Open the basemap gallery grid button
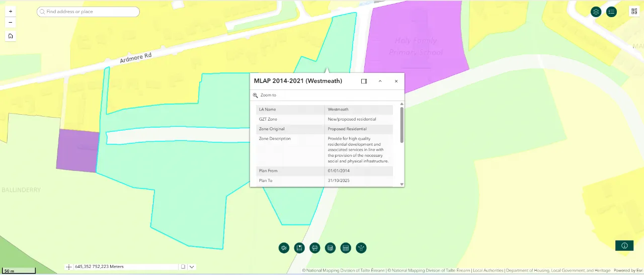The width and height of the screenshot is (644, 275). [x=634, y=12]
